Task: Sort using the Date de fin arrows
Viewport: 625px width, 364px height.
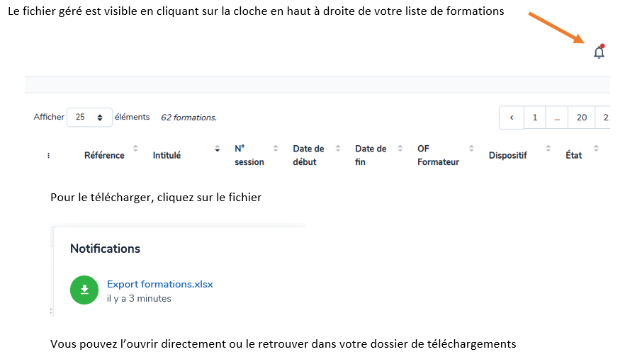Action: click(x=400, y=149)
